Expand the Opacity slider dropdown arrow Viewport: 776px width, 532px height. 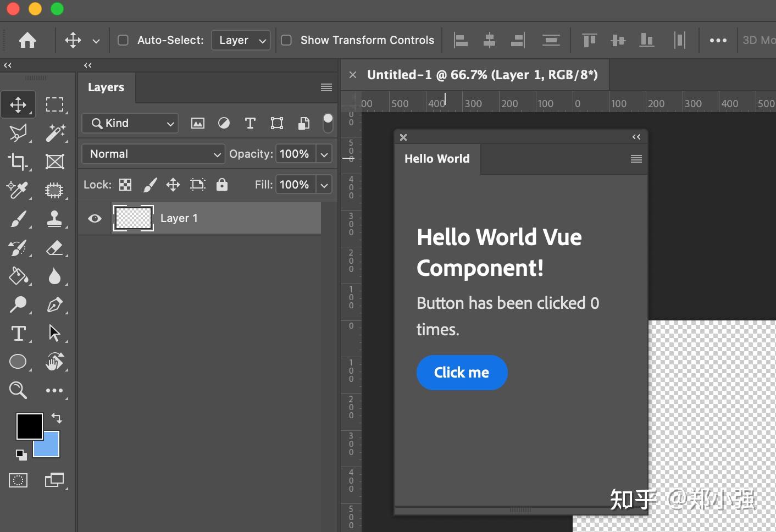tap(325, 154)
